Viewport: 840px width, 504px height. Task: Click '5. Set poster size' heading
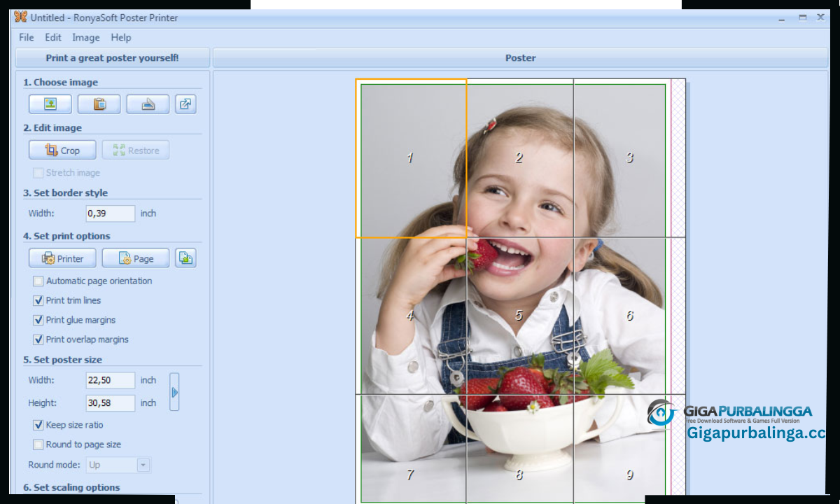(62, 359)
